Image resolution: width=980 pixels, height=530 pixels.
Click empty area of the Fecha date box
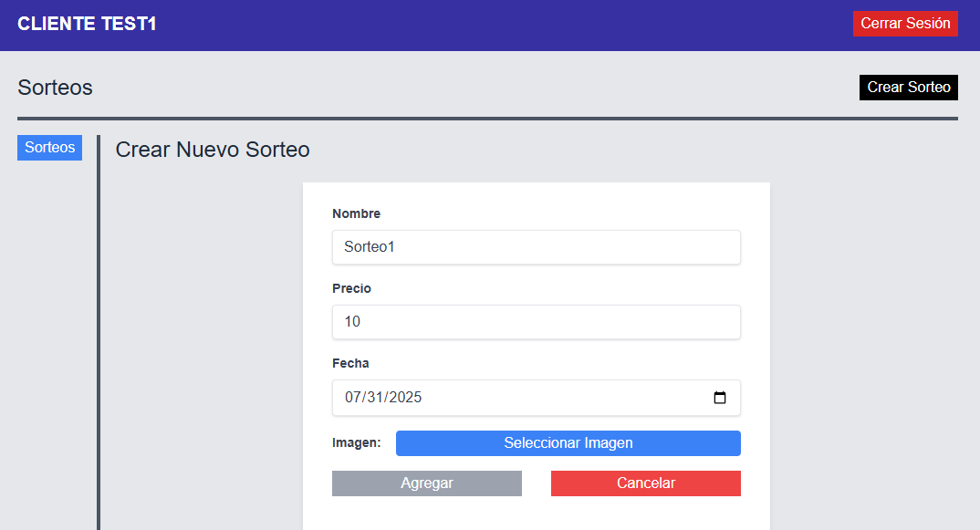(x=566, y=398)
